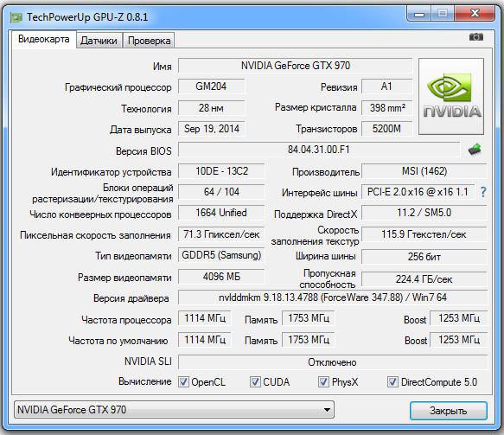The width and height of the screenshot is (504, 435).
Task: Click the Имя field showing GTX 970
Action: click(295, 66)
